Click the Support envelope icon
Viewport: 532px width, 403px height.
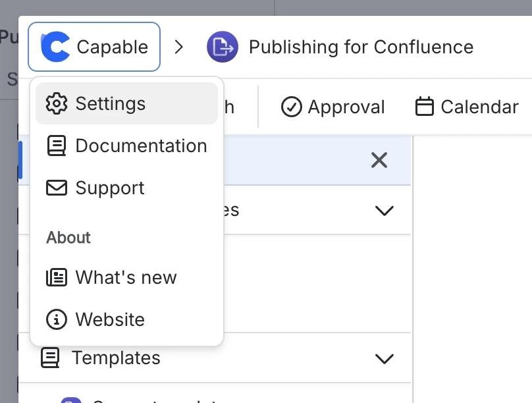click(57, 188)
